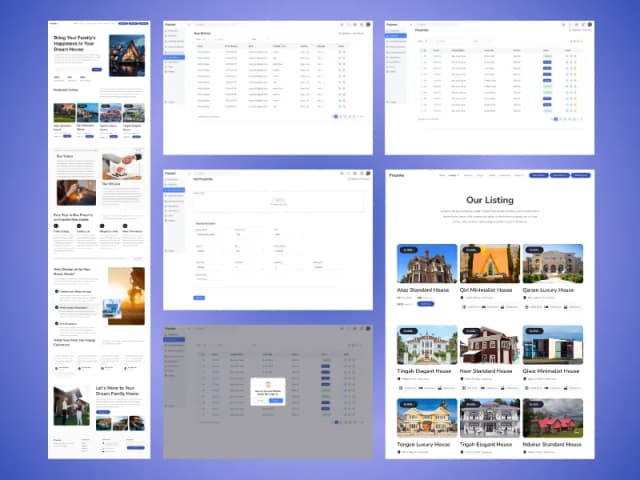Click the sunset silhouette photo on landing page
The image size is (640, 480).
[x=127, y=296]
